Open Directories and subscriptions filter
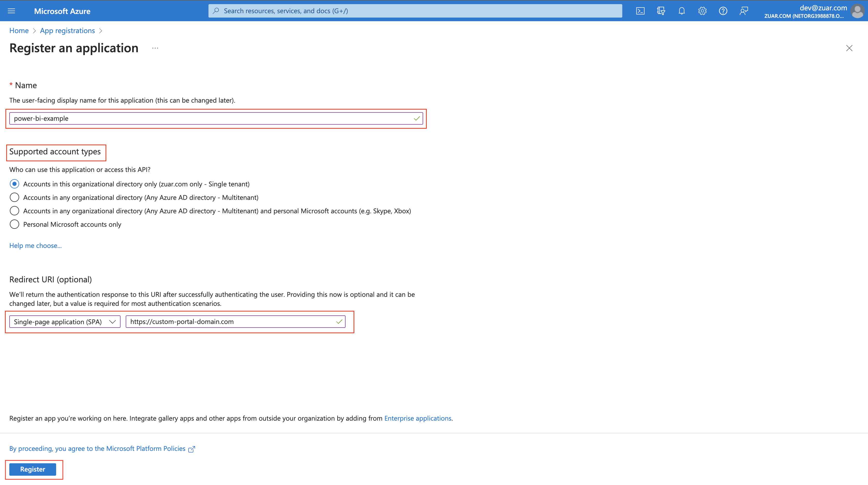The height and width of the screenshot is (485, 868). pos(661,11)
